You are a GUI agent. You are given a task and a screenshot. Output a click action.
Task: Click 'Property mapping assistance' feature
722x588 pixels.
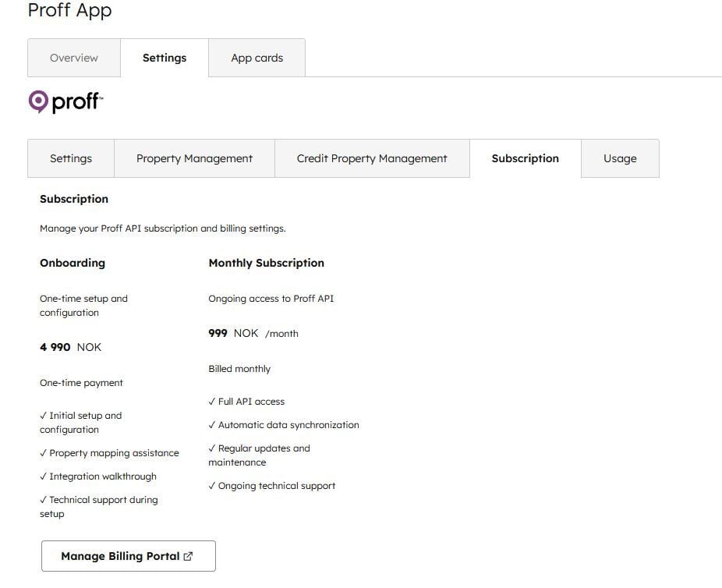tap(110, 453)
